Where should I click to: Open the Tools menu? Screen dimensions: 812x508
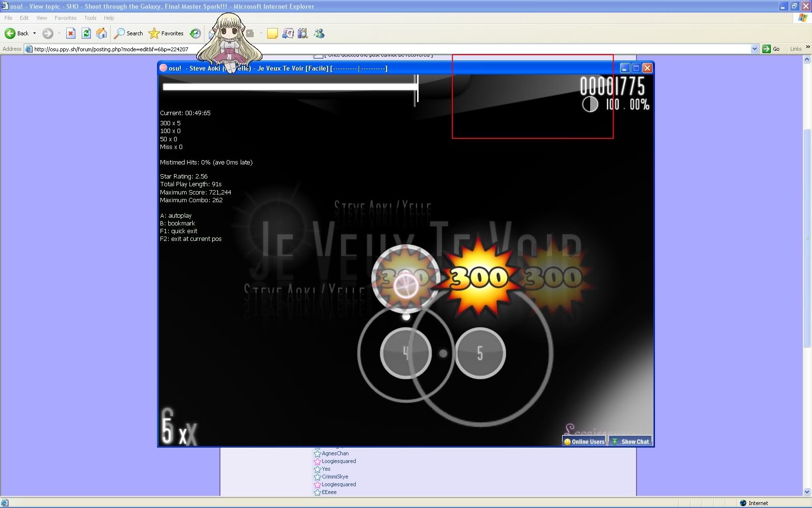90,18
